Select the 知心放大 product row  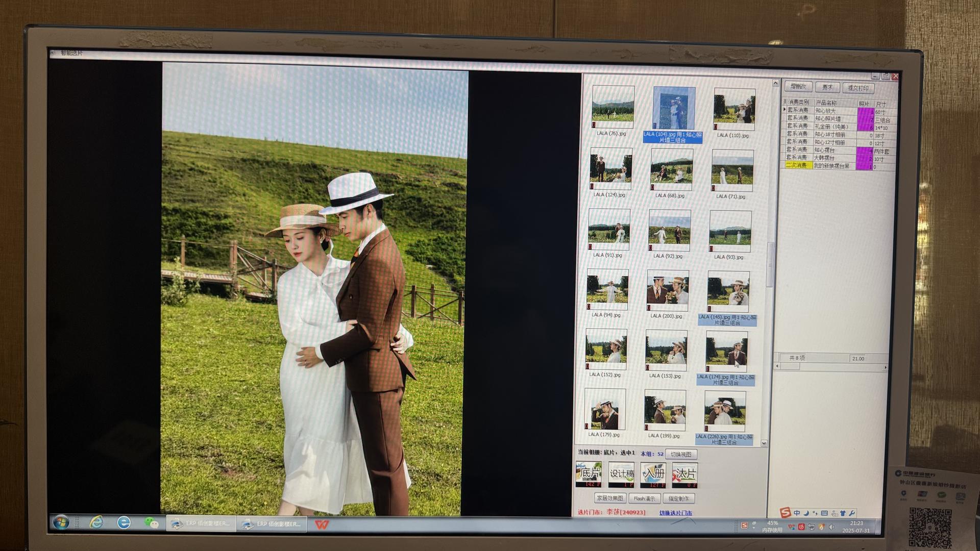[840, 111]
